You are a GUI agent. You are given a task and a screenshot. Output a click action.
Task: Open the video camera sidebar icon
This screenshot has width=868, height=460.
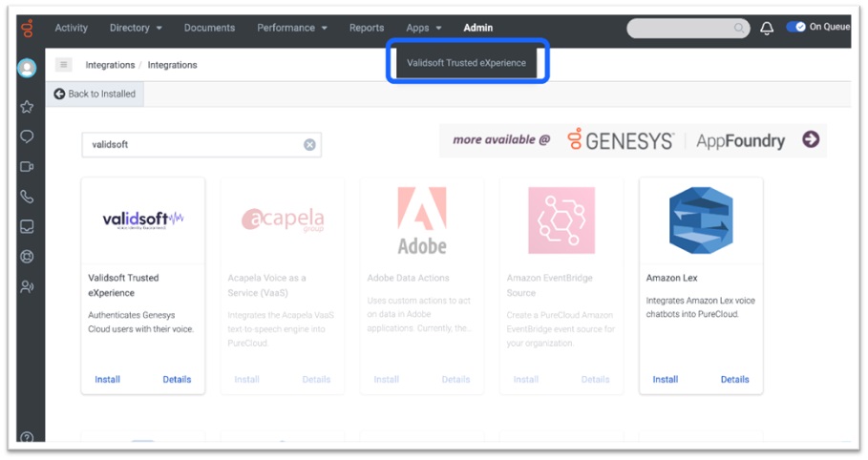tap(27, 167)
